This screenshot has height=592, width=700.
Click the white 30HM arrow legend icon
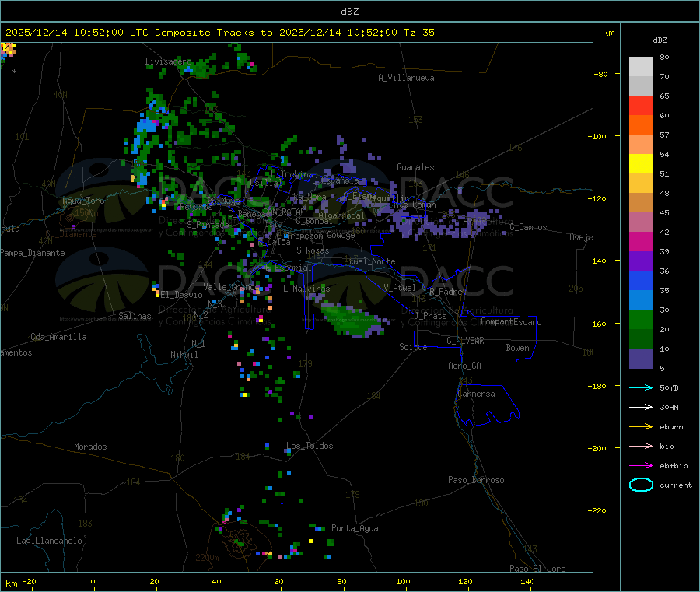pyautogui.click(x=641, y=407)
